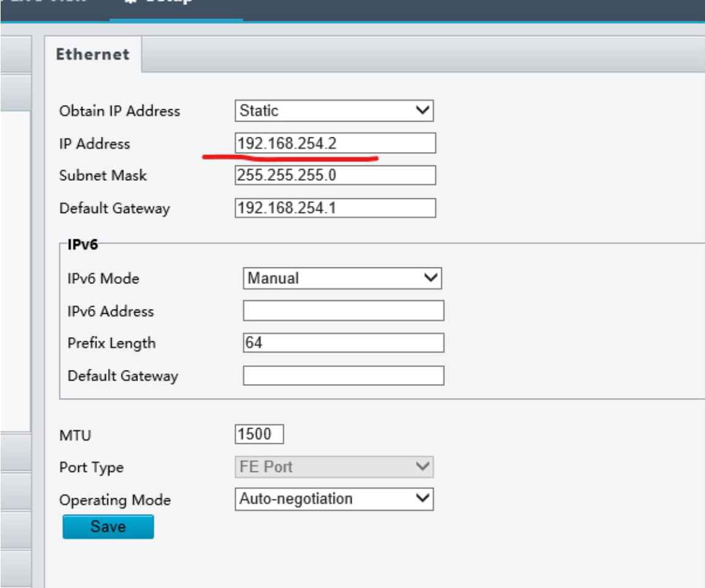Open the Obtain IP Address dropdown
Viewport: 705px width, 588px height.
[334, 111]
